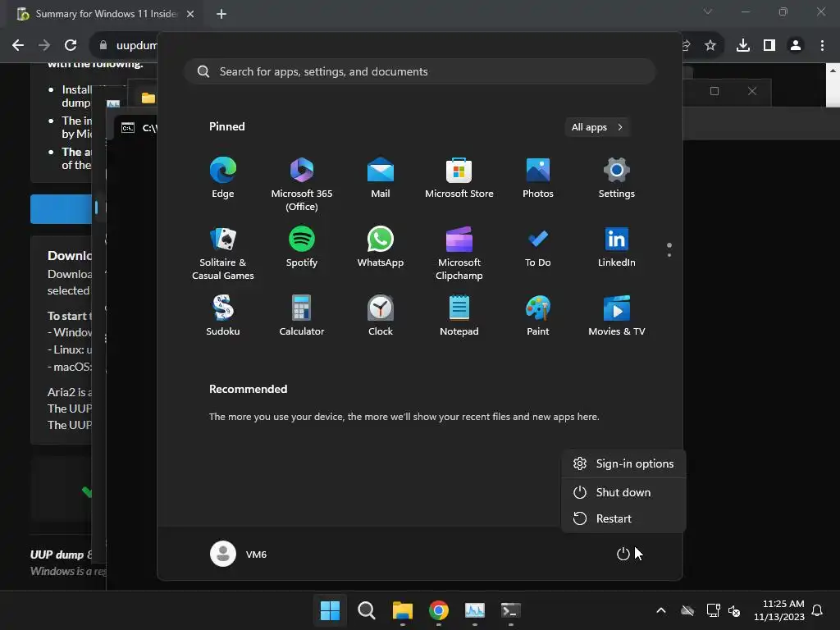Expand the All apps list

coord(597,127)
